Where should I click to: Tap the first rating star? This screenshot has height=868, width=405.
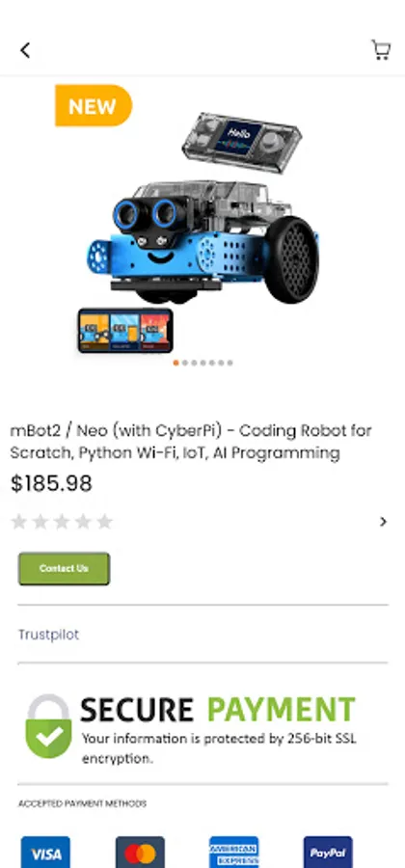coord(19,522)
